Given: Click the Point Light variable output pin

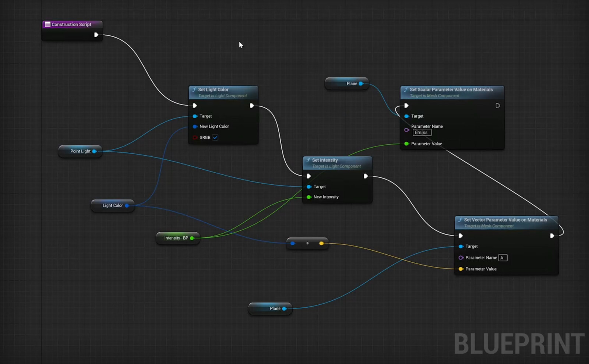Looking at the screenshot, I should tap(95, 151).
